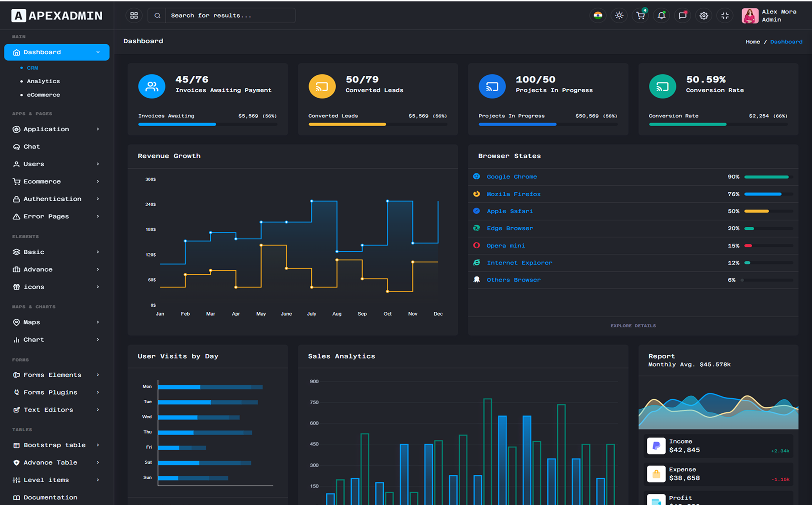Click the July data point on blue line
The image size is (812, 505).
(x=312, y=201)
